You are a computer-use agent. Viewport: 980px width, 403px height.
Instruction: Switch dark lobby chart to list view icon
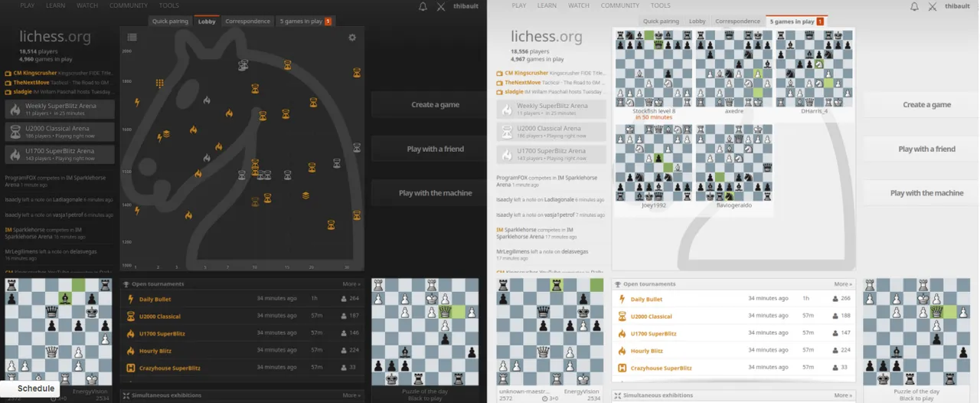132,37
